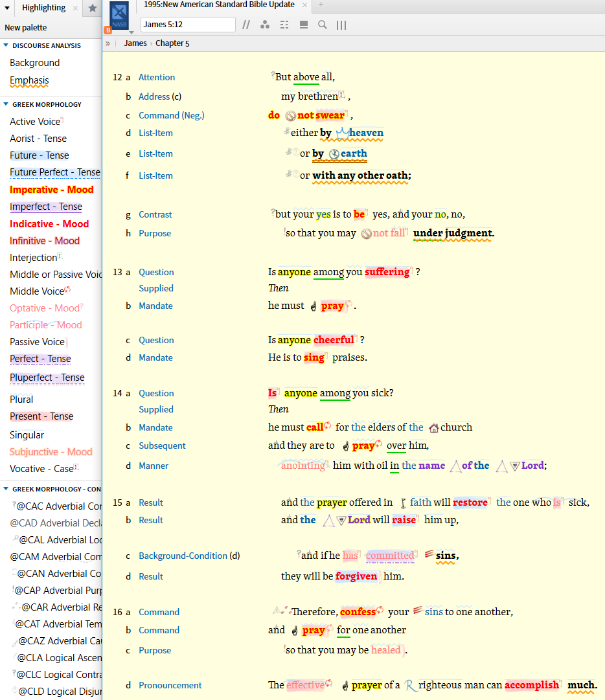Click the praying hands icon before 'prayer of a'
Screen dimensions: 605x700
coord(345,686)
